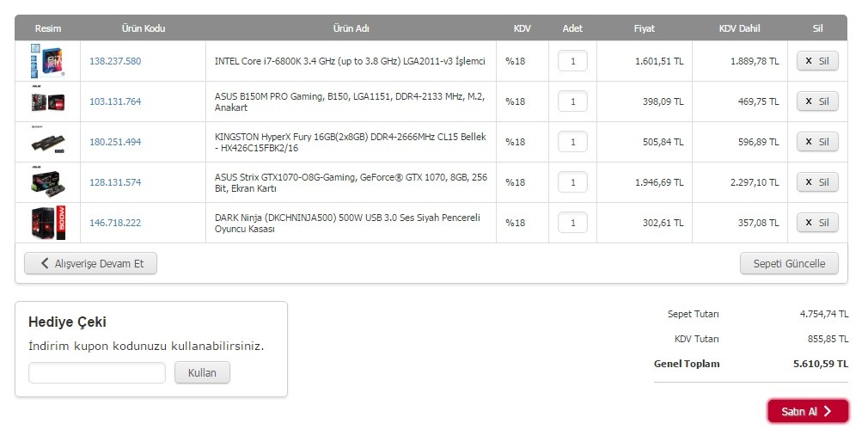
Task: Open product code 180.251.494 link
Action: tap(115, 142)
